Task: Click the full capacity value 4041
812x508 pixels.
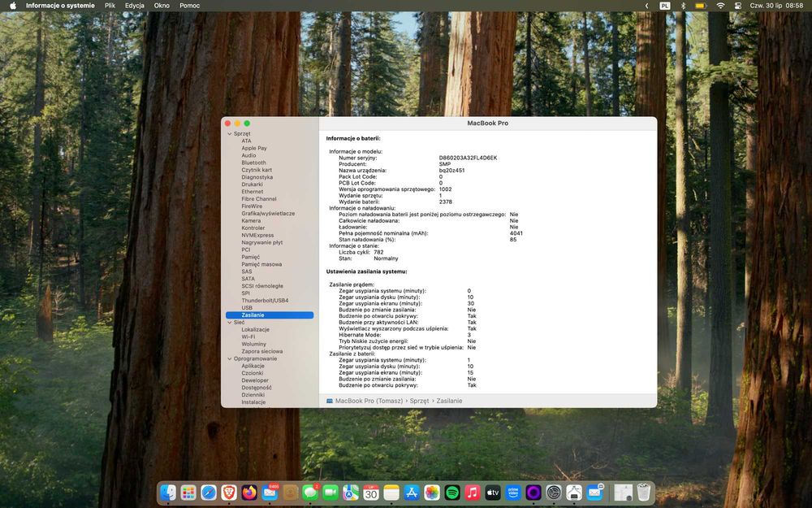Action: (516, 233)
